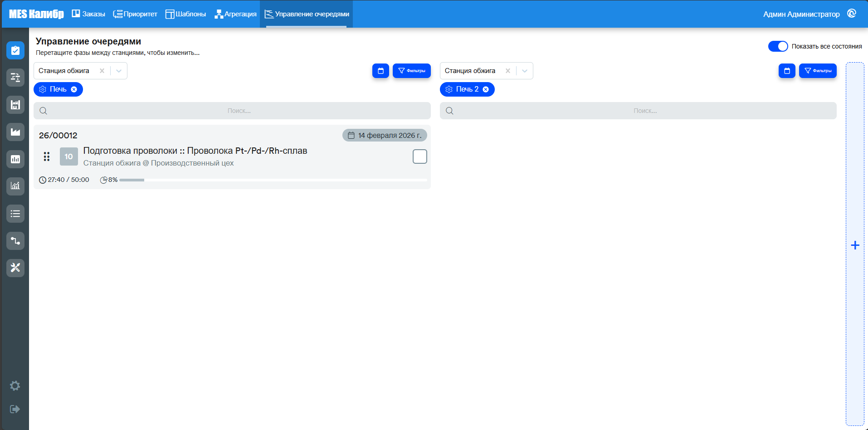Open the route flow sidebar icon
This screenshot has width=868, height=430.
(15, 241)
